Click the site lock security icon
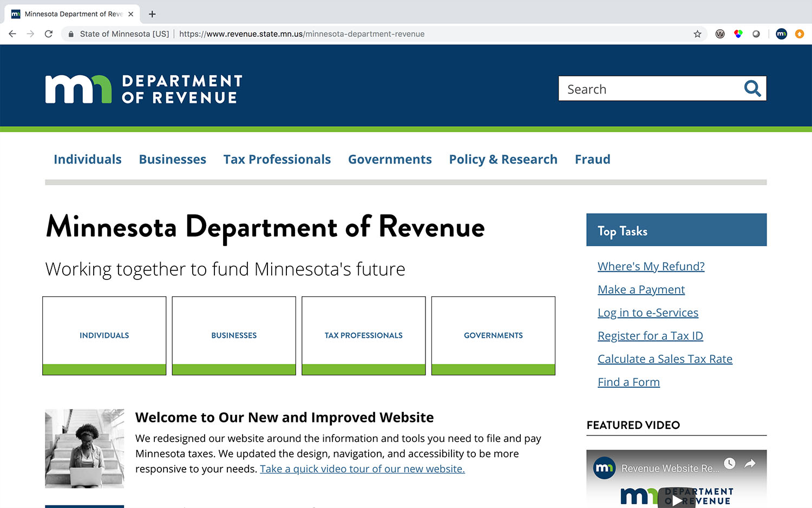Image resolution: width=812 pixels, height=508 pixels. 71,34
